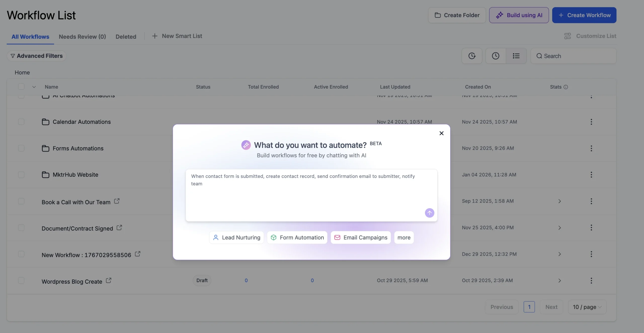Select the Form Automation suggestion chip
Viewport: 644px width, 333px height.
(297, 237)
